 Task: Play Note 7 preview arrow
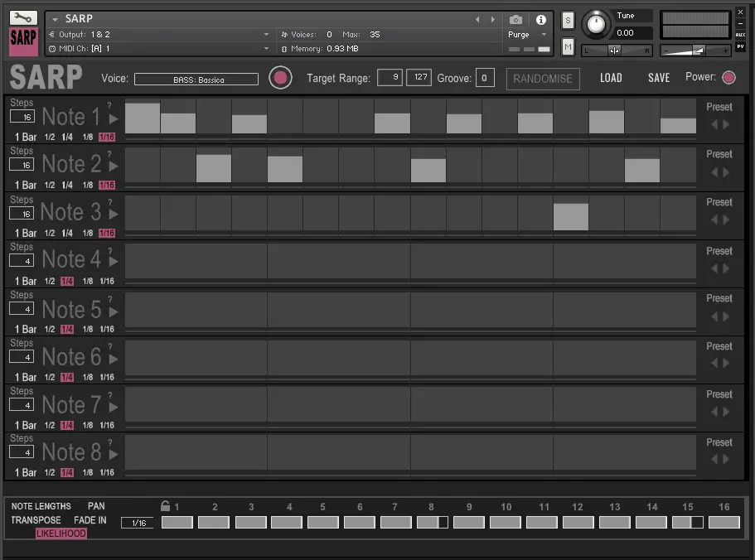tap(114, 407)
